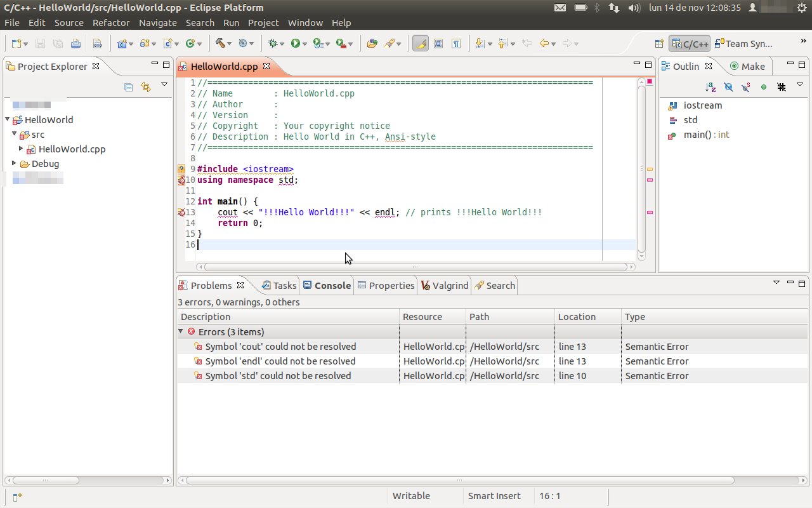Toggle Show Whitespace Characters pilcrow button
The image size is (812, 508).
coord(456,43)
